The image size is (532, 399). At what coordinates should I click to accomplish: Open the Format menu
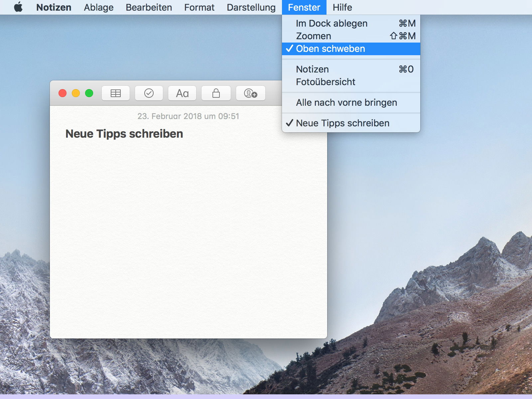pos(199,7)
